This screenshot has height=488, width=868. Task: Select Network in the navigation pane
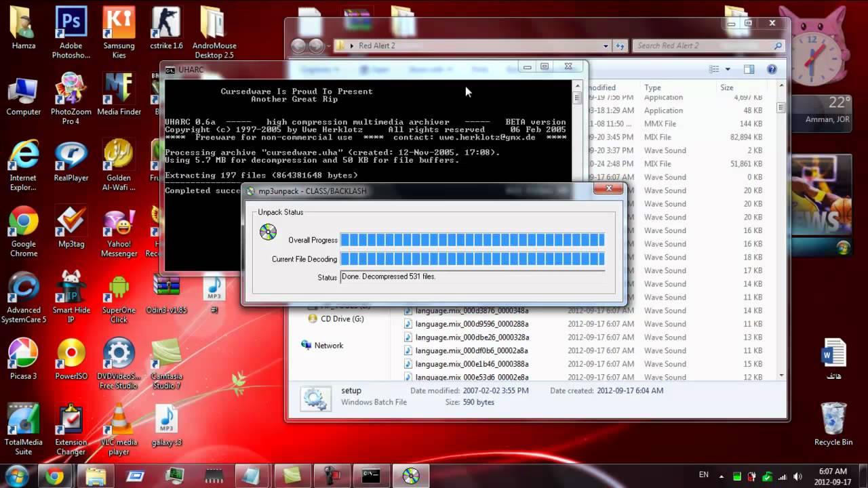[323, 345]
